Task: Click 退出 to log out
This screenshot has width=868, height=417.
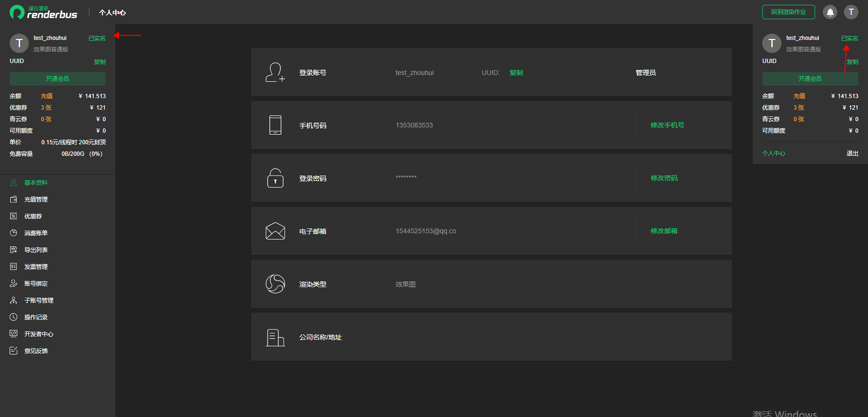Action: point(853,153)
